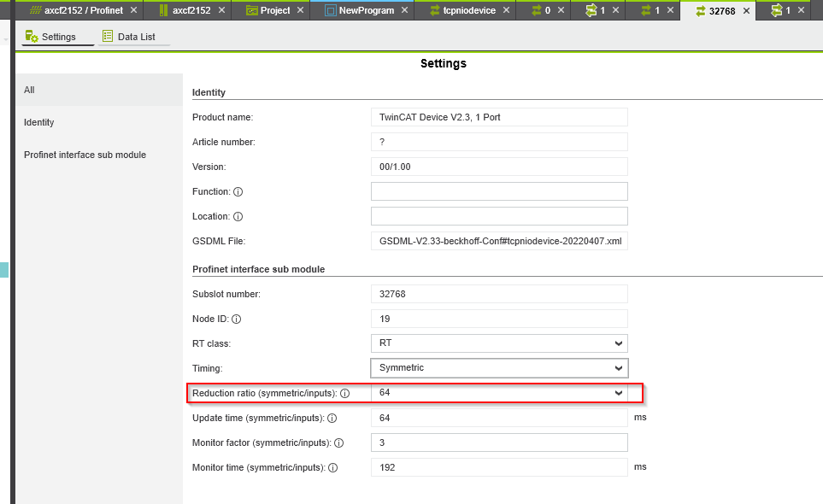Viewport: 823px width, 504px height.
Task: Open the Timing dropdown set to Symmetric
Action: 499,368
